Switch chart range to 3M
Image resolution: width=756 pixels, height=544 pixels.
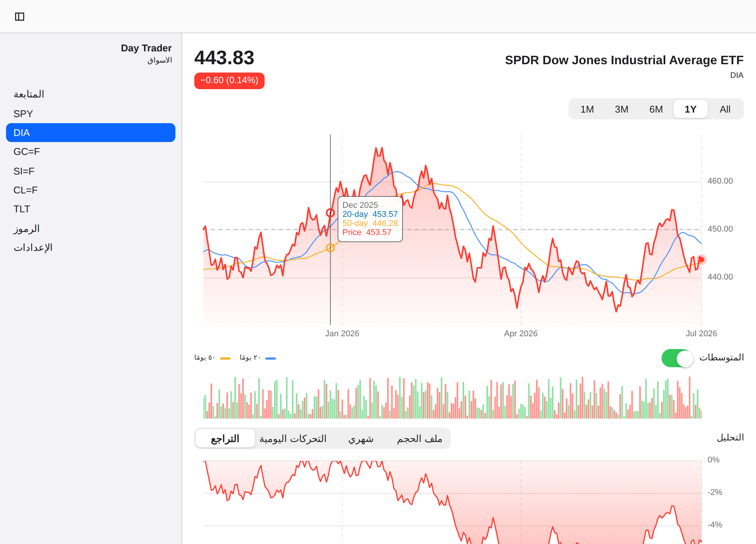point(621,109)
